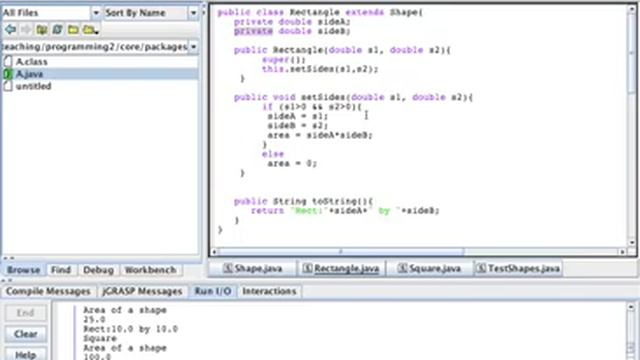Clear the Run I/O output
Image resolution: width=640 pixels, height=360 pixels.
[x=25, y=334]
